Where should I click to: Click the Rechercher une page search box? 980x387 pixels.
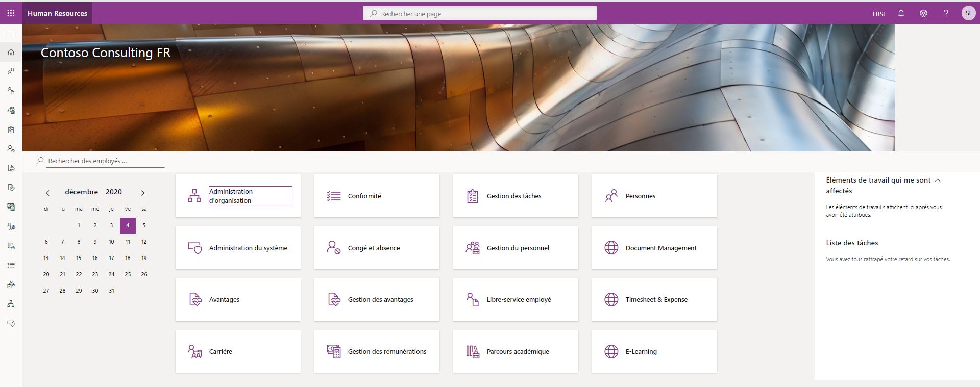tap(480, 14)
